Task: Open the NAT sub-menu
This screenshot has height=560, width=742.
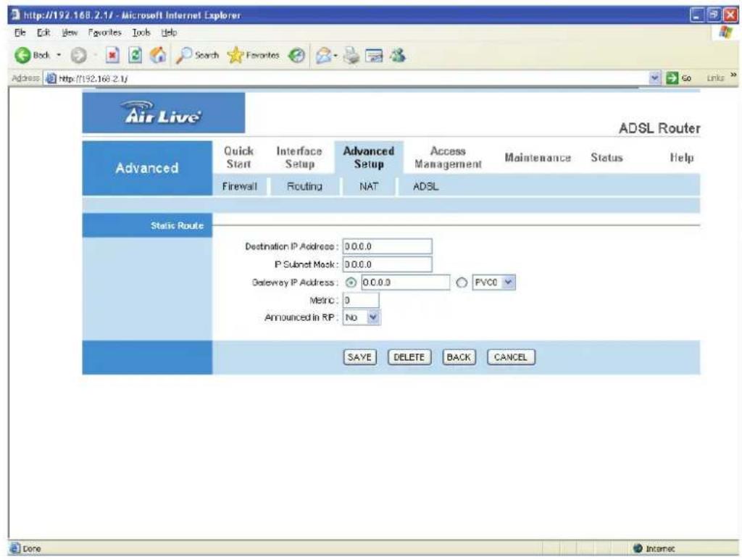Action: (x=369, y=186)
